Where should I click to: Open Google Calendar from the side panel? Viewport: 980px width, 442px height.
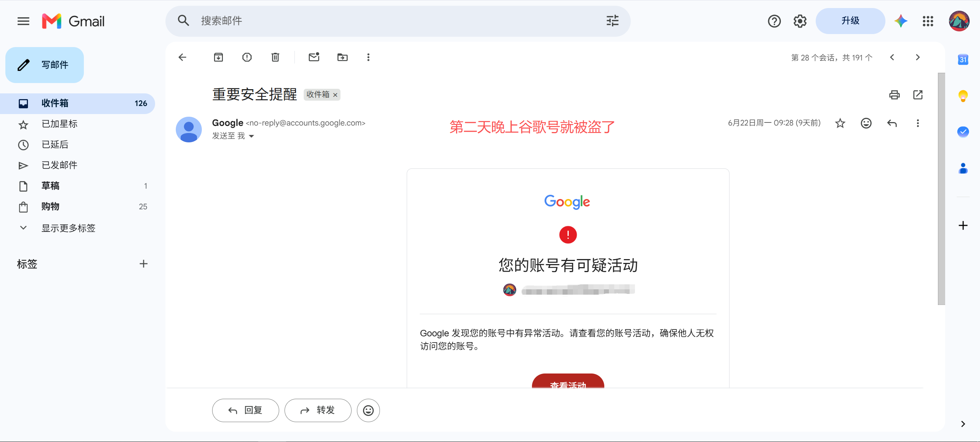963,59
